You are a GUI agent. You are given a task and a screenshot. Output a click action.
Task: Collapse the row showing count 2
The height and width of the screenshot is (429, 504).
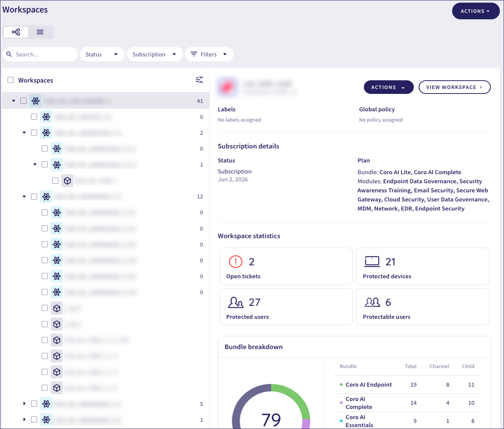point(24,133)
